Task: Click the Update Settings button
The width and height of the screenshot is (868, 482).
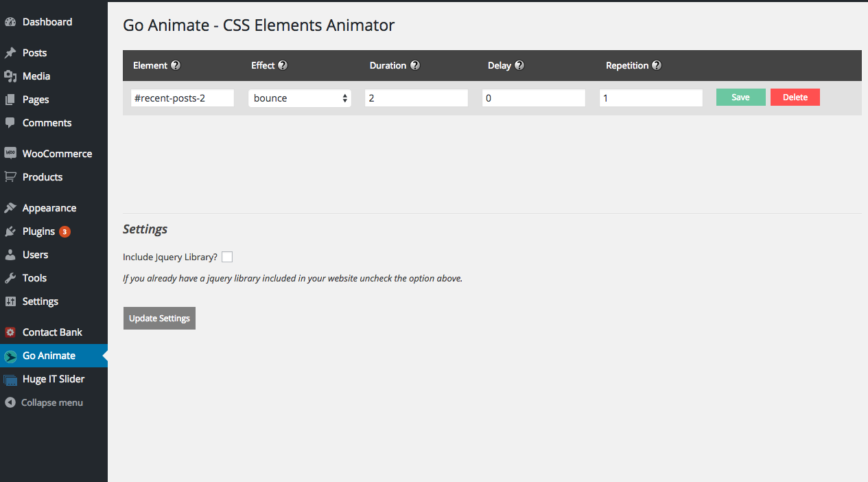Action: coord(159,319)
